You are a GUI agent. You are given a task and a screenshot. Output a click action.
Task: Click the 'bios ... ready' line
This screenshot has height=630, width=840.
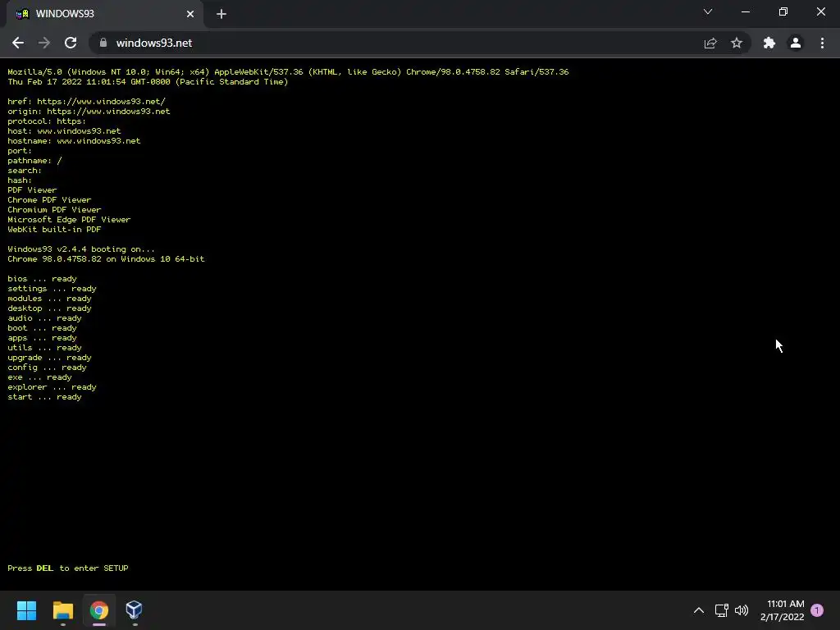click(x=42, y=279)
